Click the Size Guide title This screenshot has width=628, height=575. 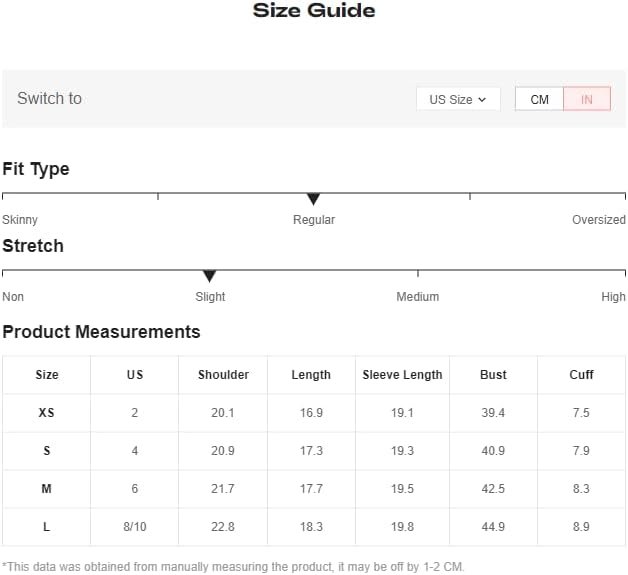pos(314,10)
